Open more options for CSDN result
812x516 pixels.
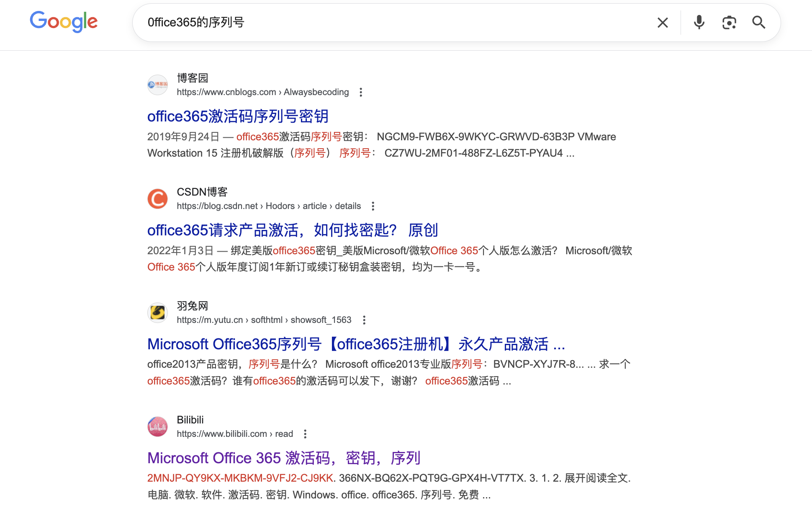373,206
